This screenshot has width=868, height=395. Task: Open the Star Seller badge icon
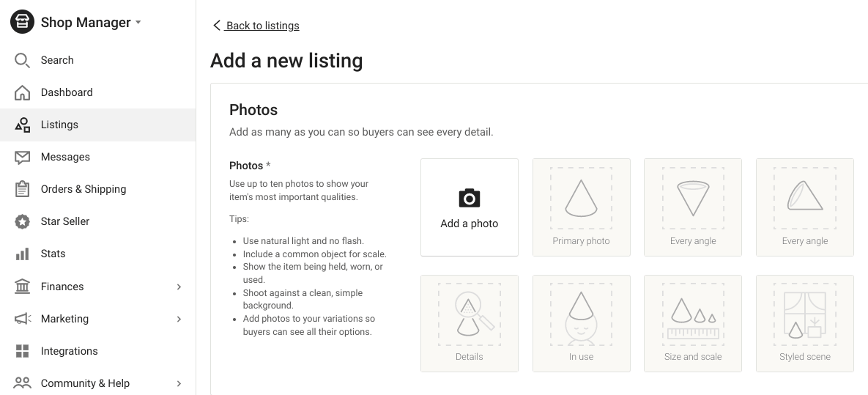pyautogui.click(x=22, y=221)
